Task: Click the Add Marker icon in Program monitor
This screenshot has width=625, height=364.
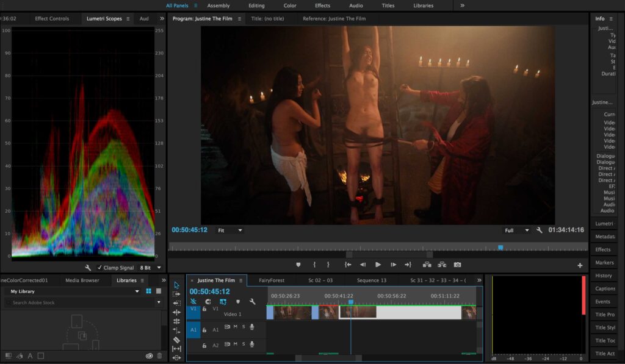Action: 298,265
